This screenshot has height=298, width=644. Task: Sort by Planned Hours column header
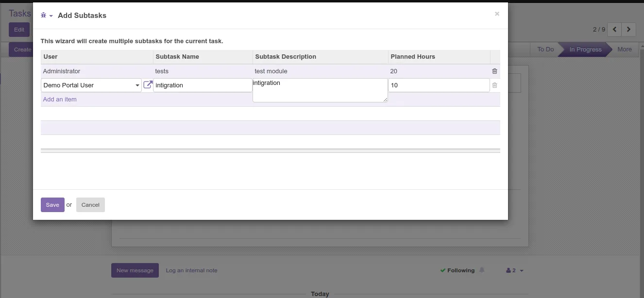pos(439,57)
